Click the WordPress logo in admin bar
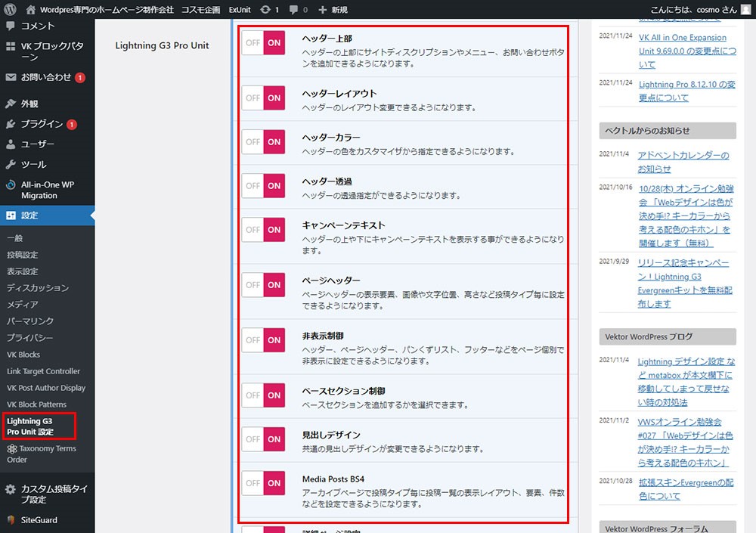The height and width of the screenshot is (533, 756). (11, 10)
